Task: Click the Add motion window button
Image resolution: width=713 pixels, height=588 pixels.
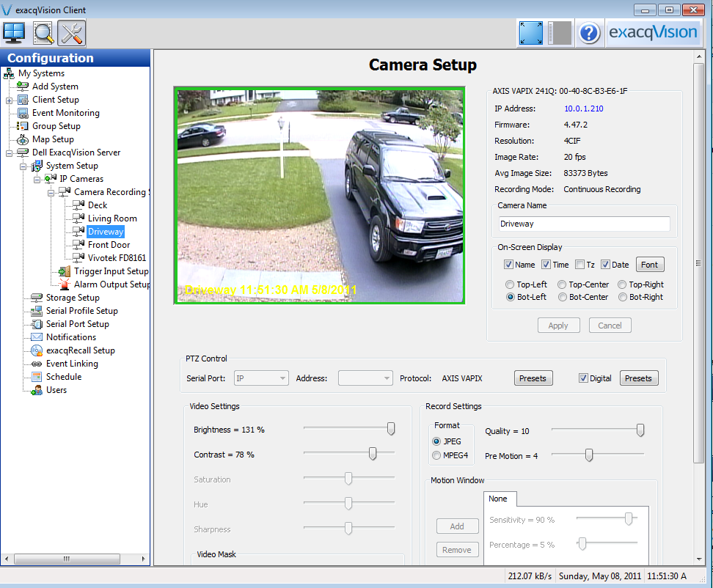Action: [x=457, y=526]
